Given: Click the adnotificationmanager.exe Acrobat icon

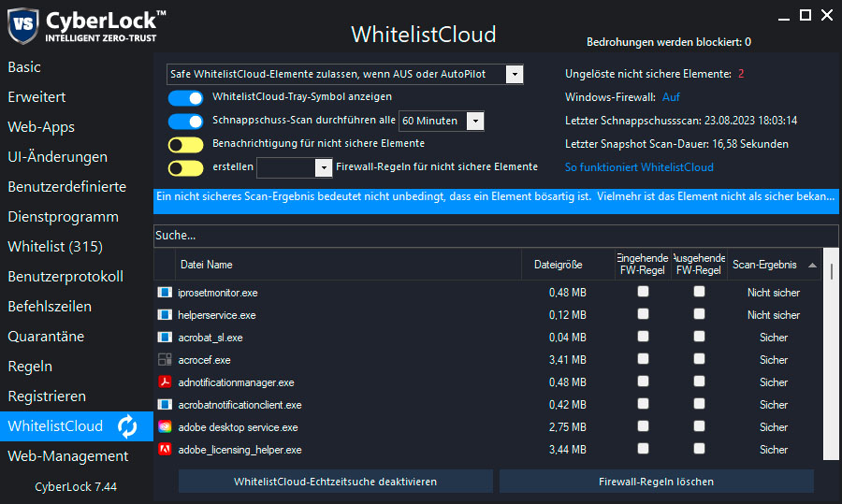Looking at the screenshot, I should pos(165,382).
